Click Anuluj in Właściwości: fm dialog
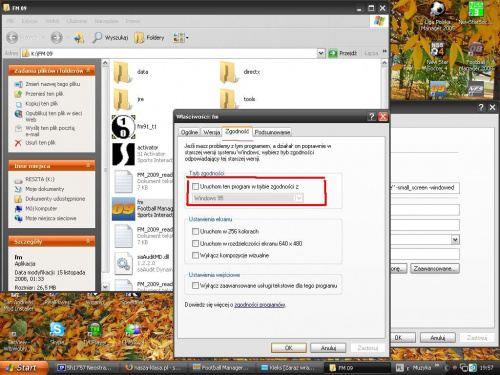 coord(328,348)
